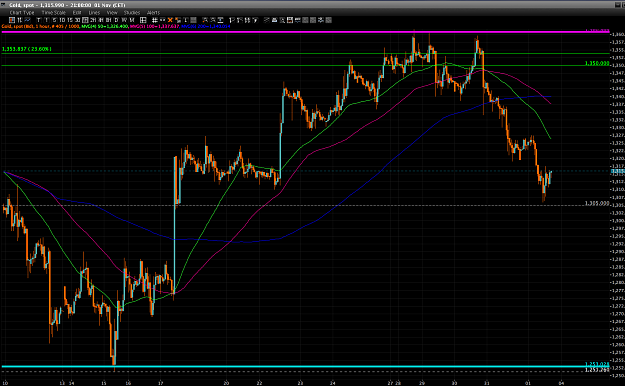
Task: Click the cyan 1,253.028 level label
Action: pyautogui.click(x=597, y=364)
